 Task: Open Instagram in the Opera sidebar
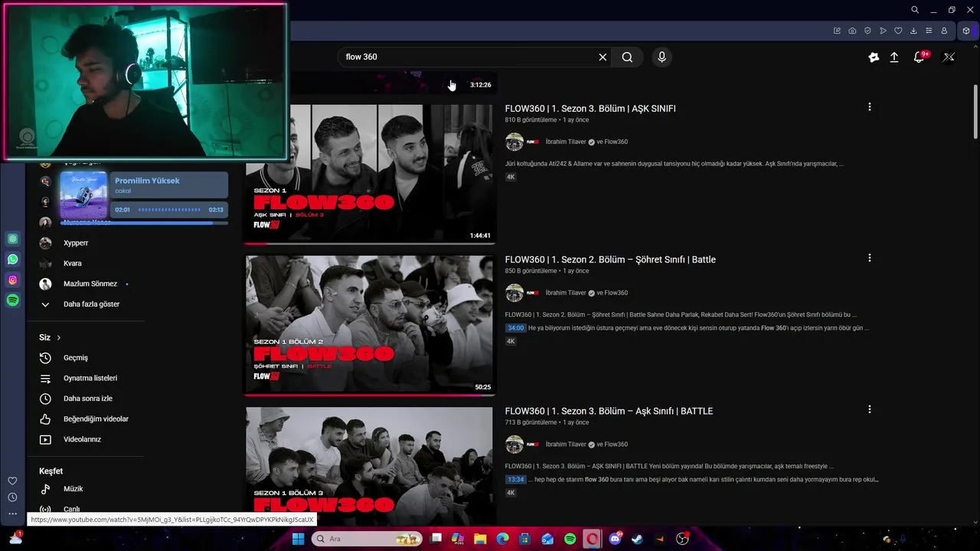(x=13, y=280)
